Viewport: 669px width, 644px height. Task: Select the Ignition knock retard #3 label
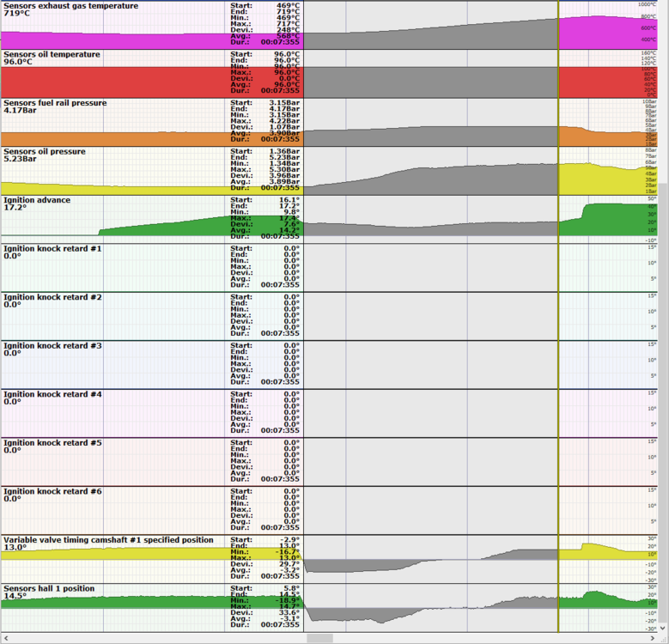point(52,346)
